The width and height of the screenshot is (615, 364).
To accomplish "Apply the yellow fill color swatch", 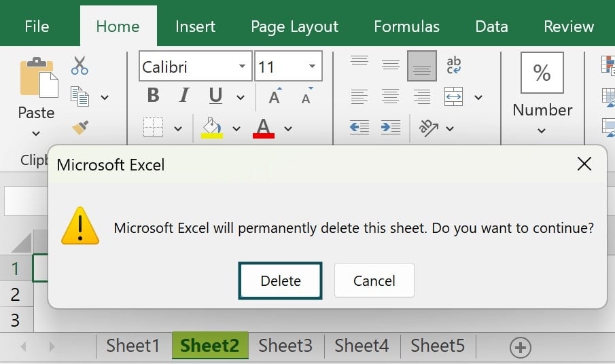I will point(212,128).
